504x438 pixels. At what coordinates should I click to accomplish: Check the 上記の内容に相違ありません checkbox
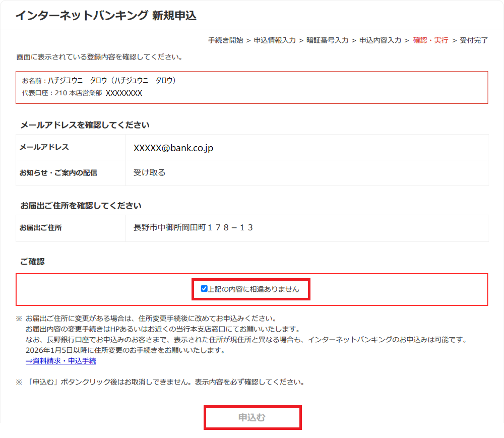[x=204, y=289]
